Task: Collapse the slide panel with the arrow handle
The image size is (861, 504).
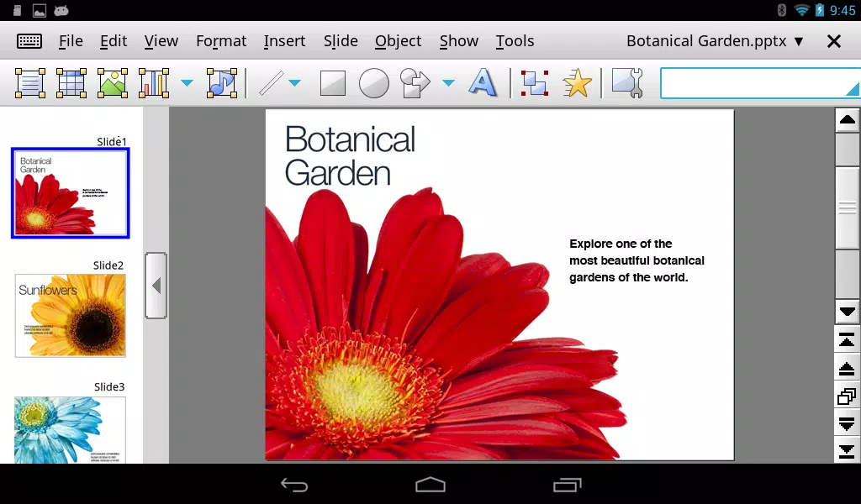Action: pos(156,285)
